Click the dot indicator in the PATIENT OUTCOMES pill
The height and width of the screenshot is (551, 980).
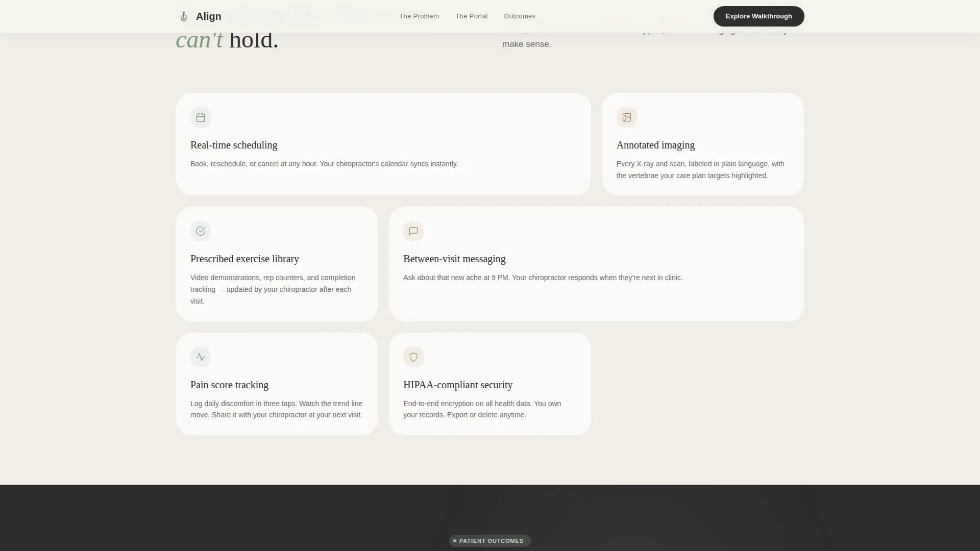click(x=455, y=541)
